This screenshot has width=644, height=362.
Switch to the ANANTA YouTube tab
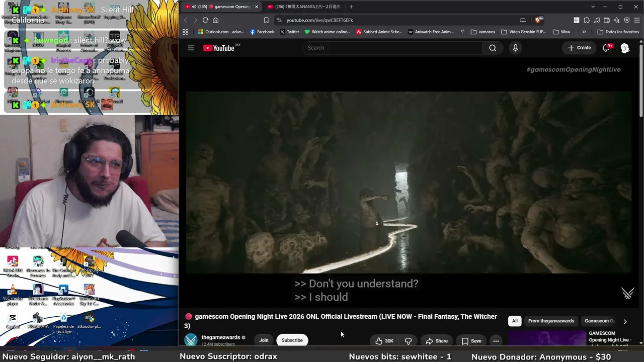[303, 7]
